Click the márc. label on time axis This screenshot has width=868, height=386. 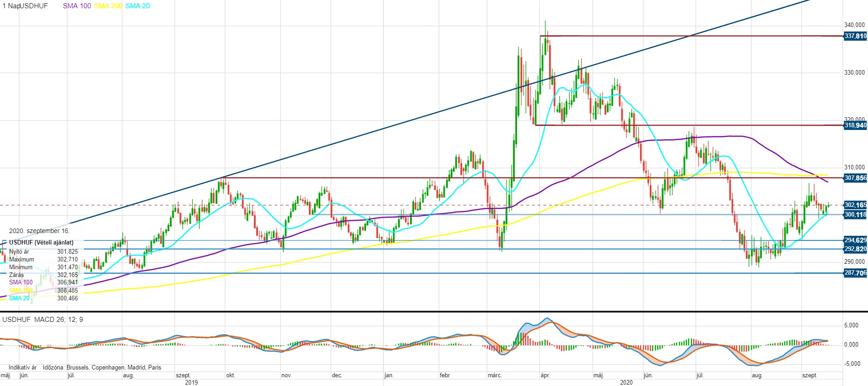(495, 375)
